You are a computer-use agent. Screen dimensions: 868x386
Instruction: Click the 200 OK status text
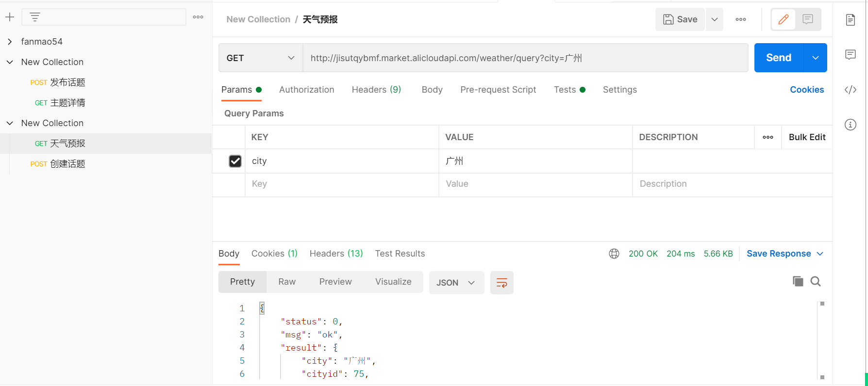(x=643, y=254)
